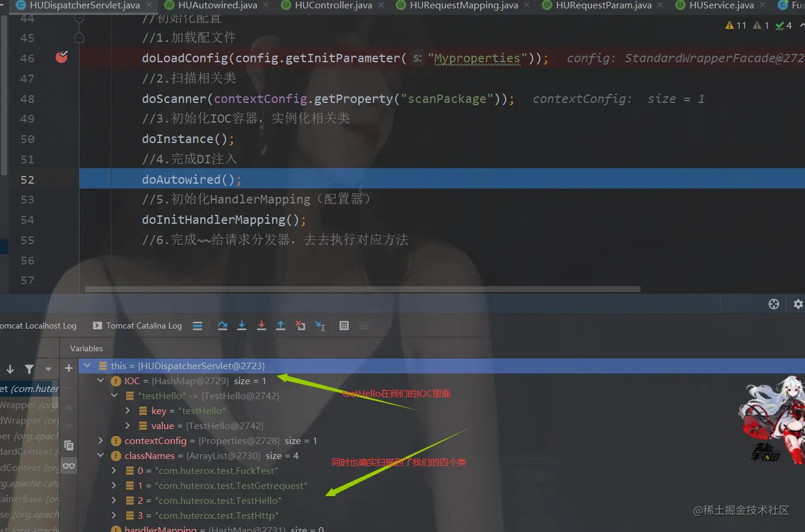805x532 pixels.
Task: Select the stack frame starting with 'et (com.huter'
Action: pos(29,389)
